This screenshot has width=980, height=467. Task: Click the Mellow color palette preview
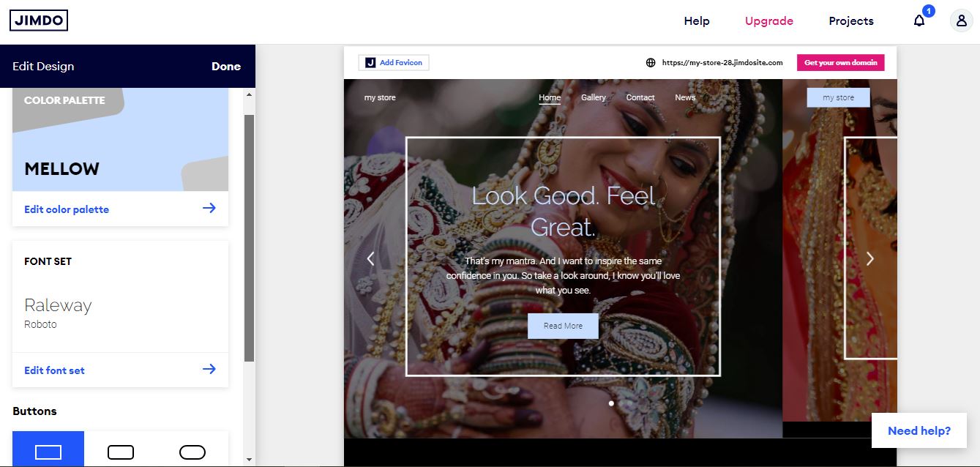point(121,140)
